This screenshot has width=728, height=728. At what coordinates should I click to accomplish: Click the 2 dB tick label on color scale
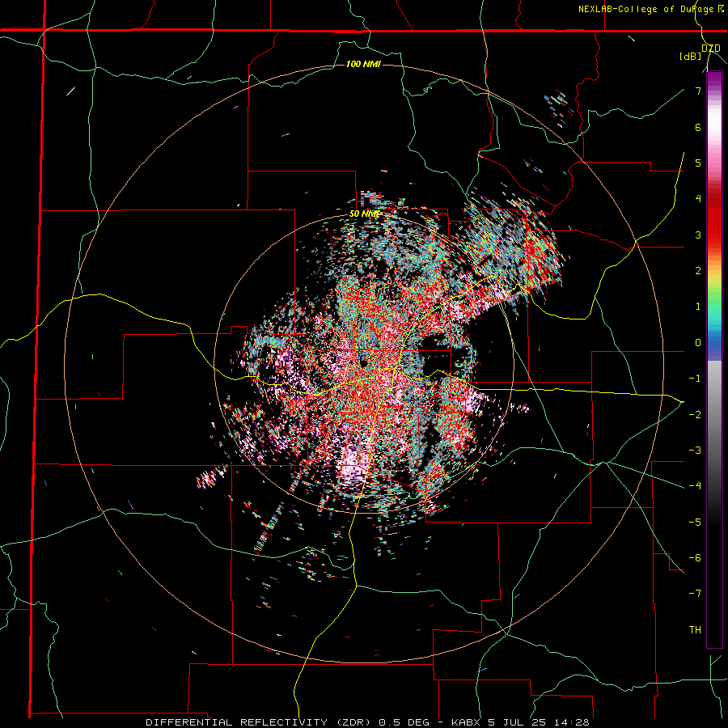[698, 271]
